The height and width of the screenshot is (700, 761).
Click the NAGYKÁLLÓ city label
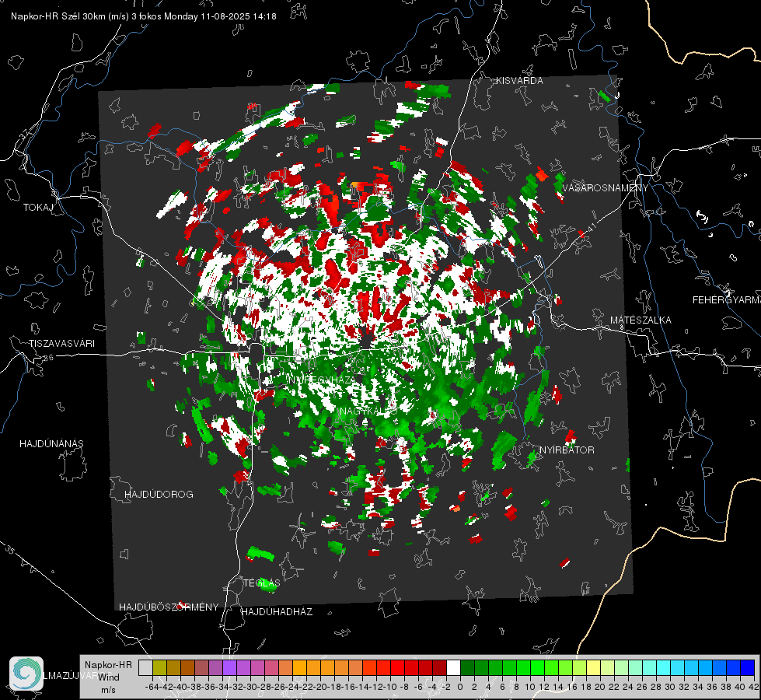pyautogui.click(x=369, y=411)
